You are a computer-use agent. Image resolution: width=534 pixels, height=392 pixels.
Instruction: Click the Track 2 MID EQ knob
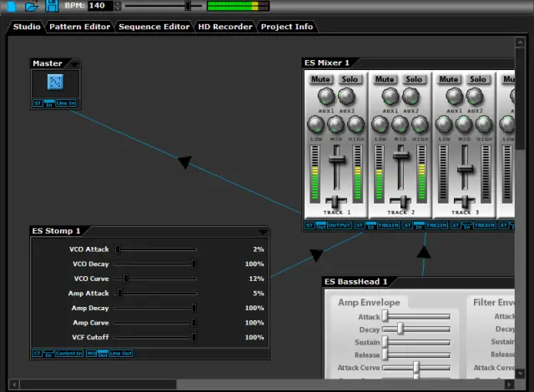click(400, 124)
